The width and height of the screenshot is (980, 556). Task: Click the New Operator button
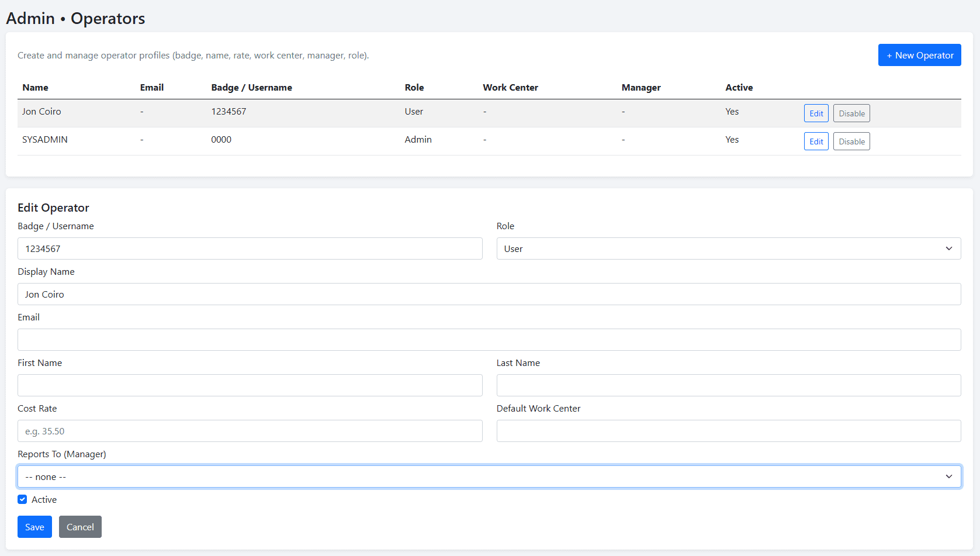tap(919, 55)
